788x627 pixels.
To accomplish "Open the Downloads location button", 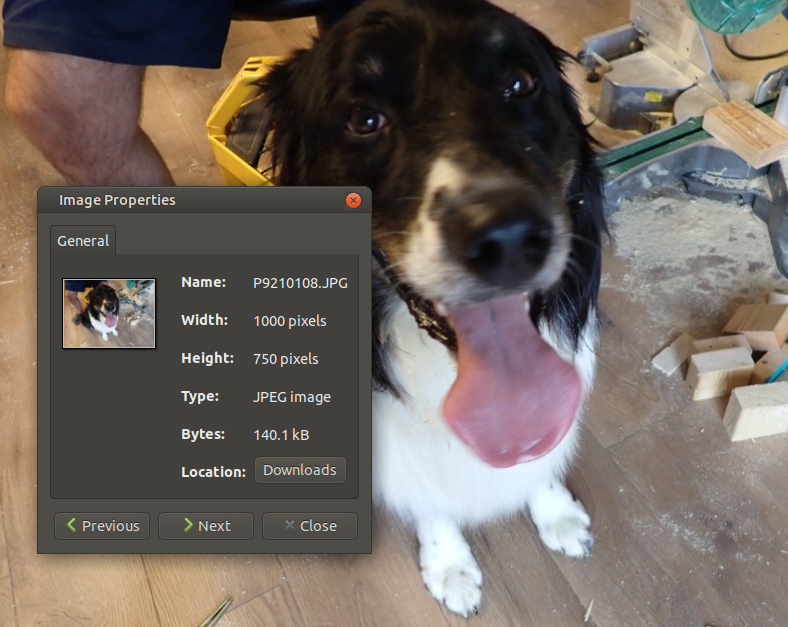I will click(x=300, y=470).
